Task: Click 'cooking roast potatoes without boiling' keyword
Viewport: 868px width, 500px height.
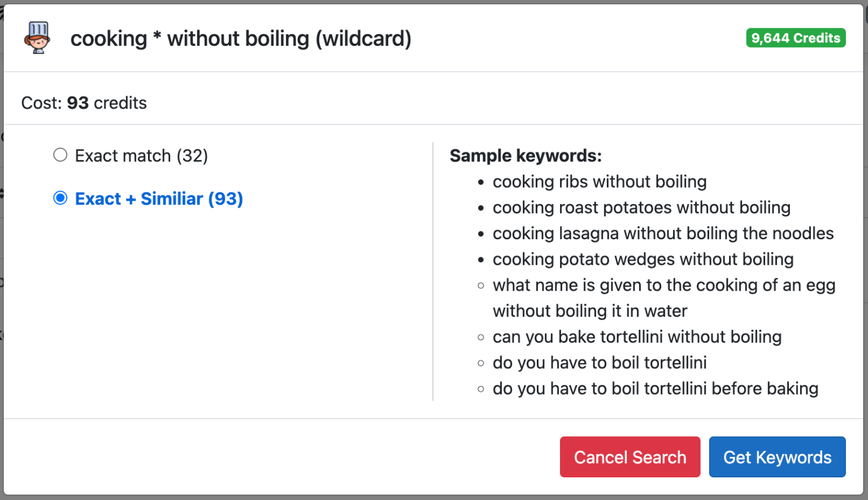Action: pos(641,208)
